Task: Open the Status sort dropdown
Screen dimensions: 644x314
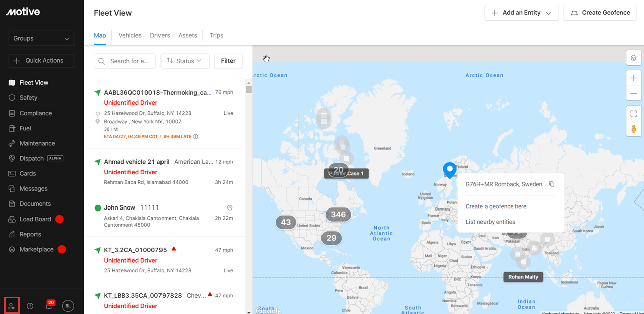Action: click(185, 61)
